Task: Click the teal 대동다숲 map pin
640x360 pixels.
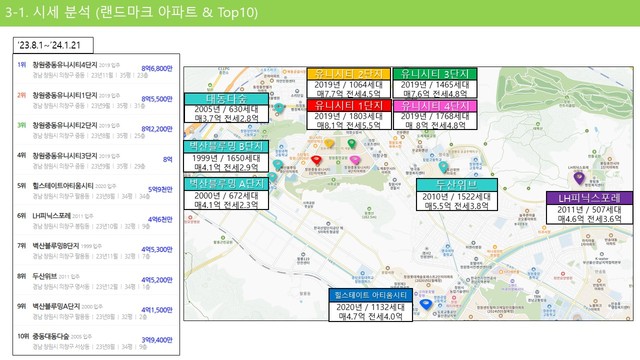Action: click(x=279, y=108)
